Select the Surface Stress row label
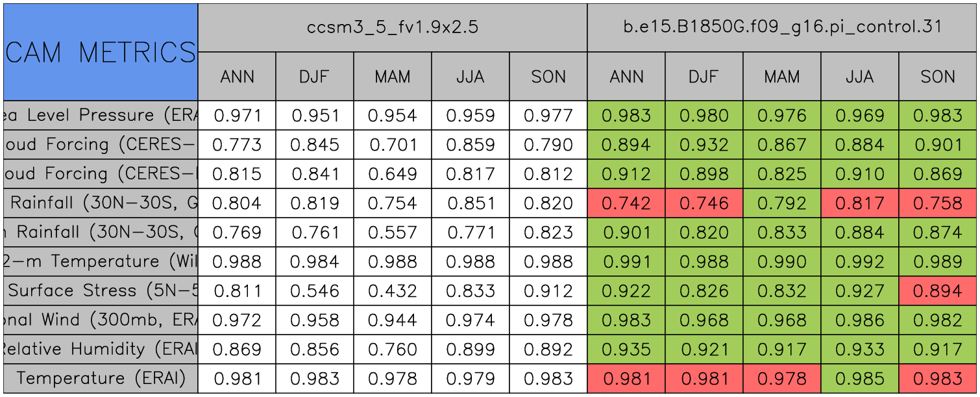Screen dimensions: 980x397 pyautogui.click(x=101, y=290)
